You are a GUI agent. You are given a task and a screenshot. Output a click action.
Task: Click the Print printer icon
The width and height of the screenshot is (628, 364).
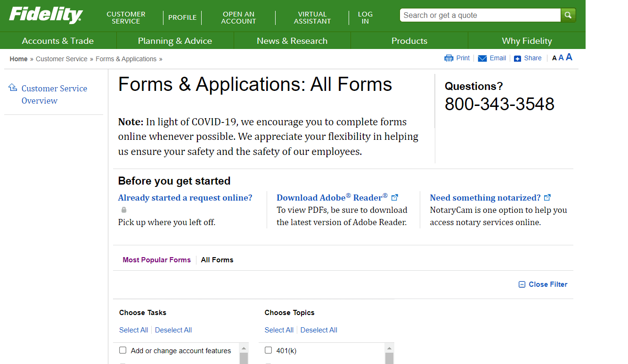coord(449,58)
